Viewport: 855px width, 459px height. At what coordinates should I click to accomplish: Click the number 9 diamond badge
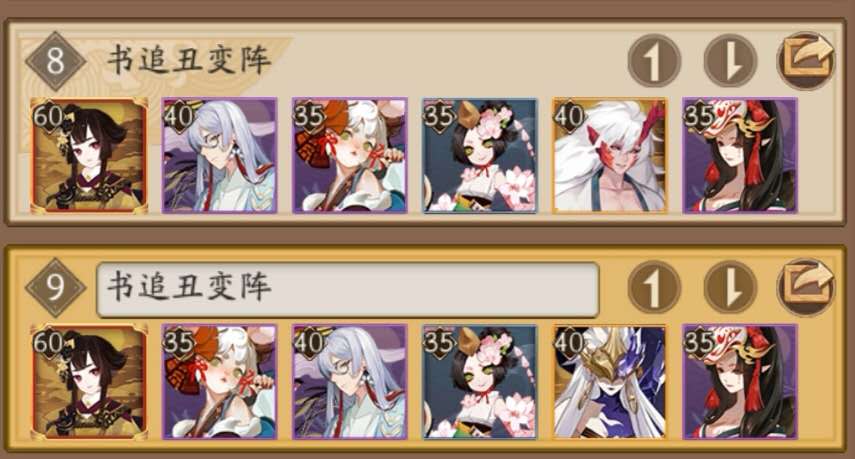56,288
